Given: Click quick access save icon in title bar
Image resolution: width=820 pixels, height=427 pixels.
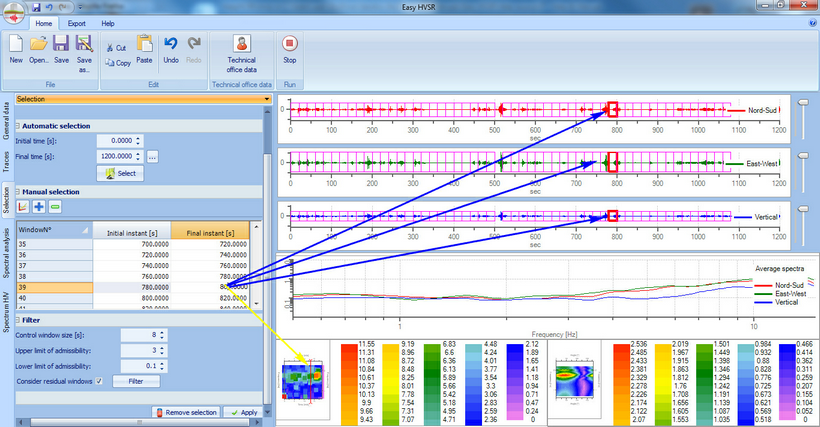Looking at the screenshot, I should 36,7.
